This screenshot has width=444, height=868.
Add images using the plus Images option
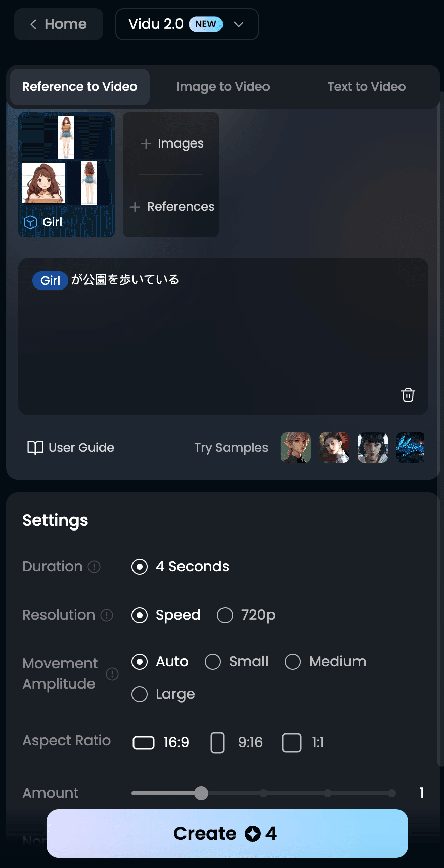[171, 143]
